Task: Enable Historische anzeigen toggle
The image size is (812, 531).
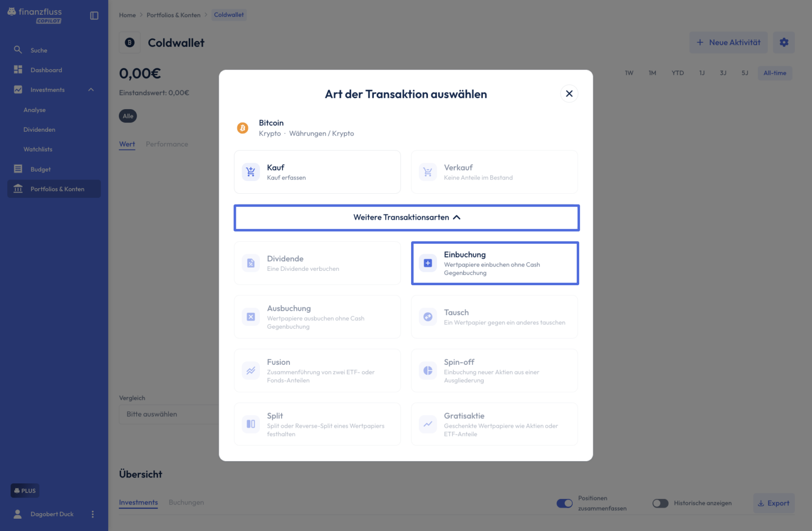Action: pos(660,503)
